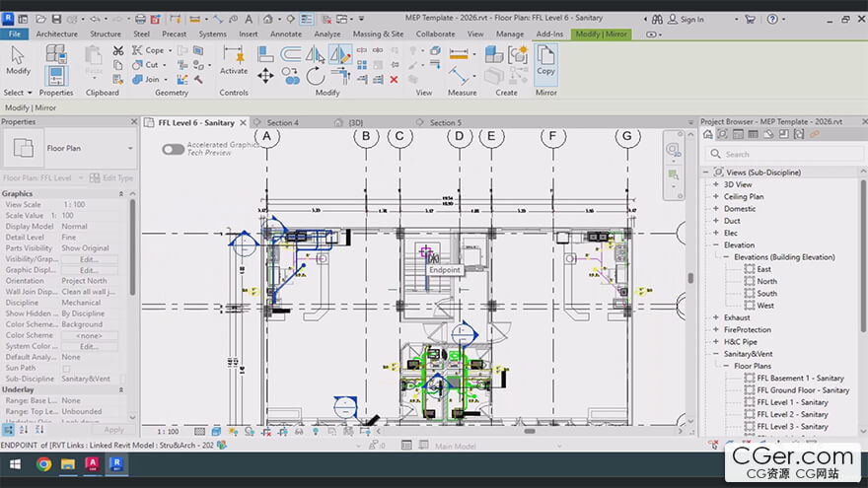Collapse the Sanitary&Vent tree node

pyautogui.click(x=715, y=353)
